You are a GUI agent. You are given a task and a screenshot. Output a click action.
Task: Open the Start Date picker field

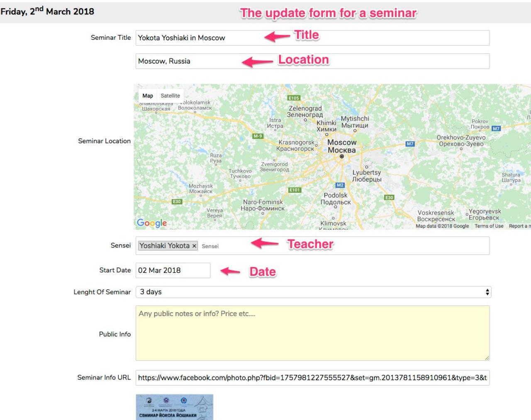173,270
